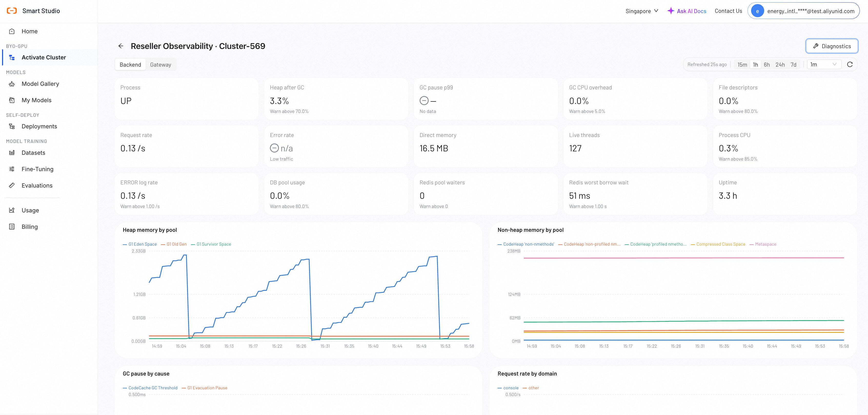Open Diagnostics

[832, 46]
